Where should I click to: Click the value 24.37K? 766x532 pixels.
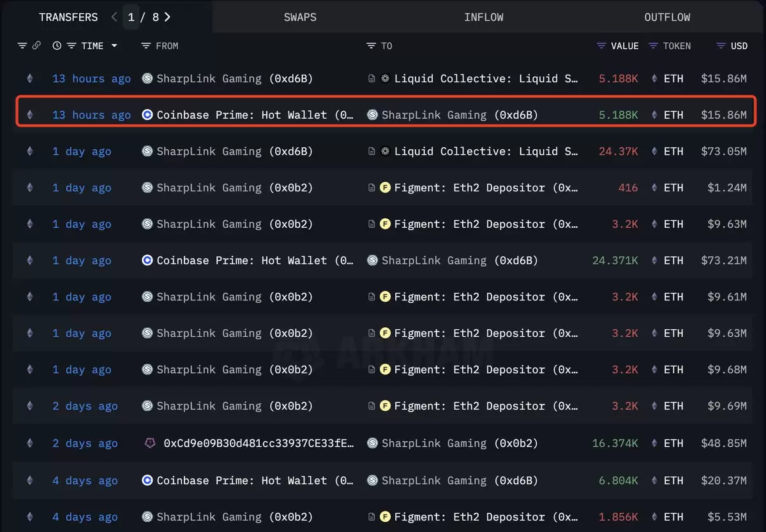click(x=619, y=151)
